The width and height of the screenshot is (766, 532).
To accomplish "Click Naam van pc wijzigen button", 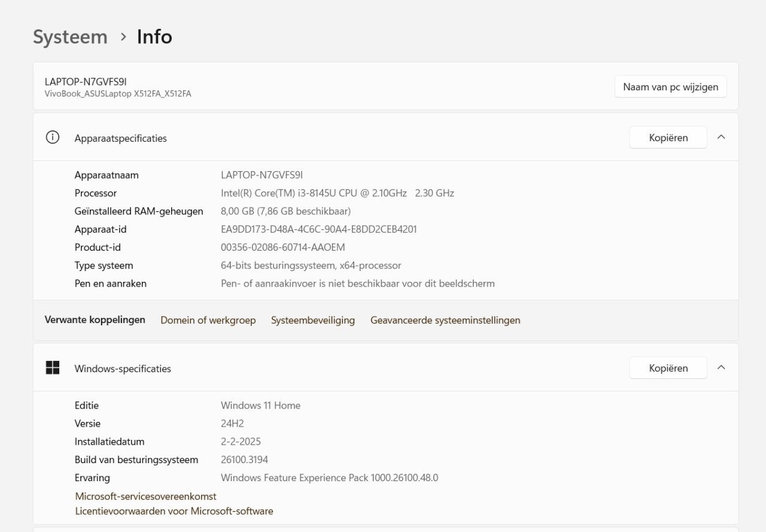I will coord(670,87).
